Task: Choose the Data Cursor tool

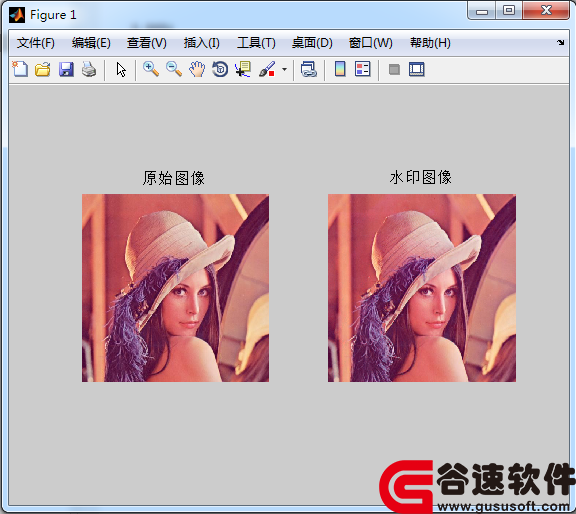Action: point(243,69)
